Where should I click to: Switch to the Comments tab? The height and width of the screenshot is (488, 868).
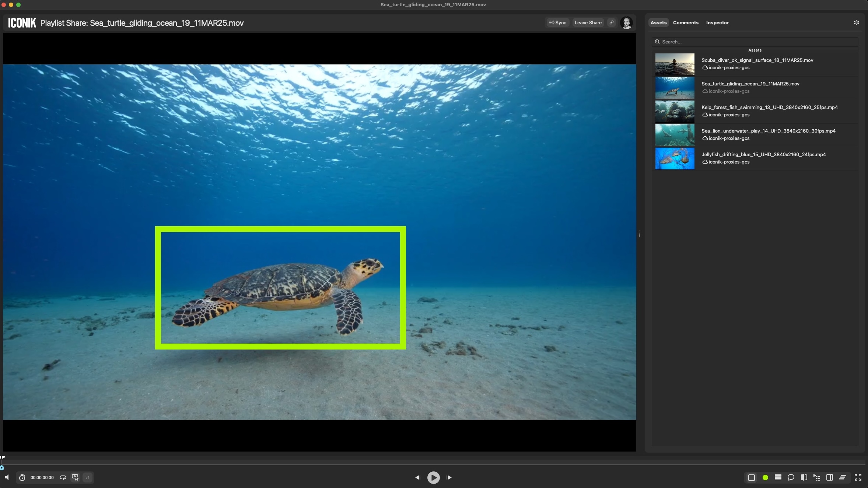(686, 22)
